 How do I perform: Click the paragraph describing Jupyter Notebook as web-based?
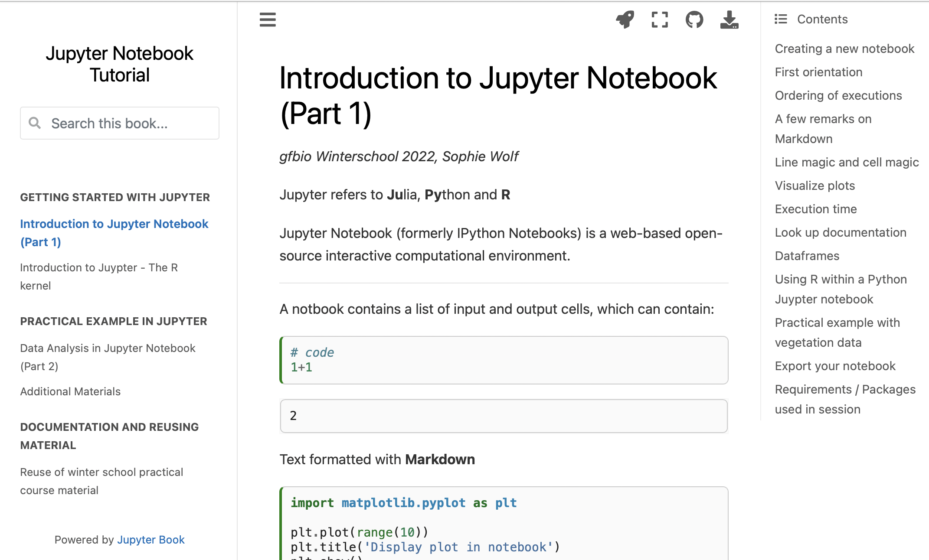(501, 244)
